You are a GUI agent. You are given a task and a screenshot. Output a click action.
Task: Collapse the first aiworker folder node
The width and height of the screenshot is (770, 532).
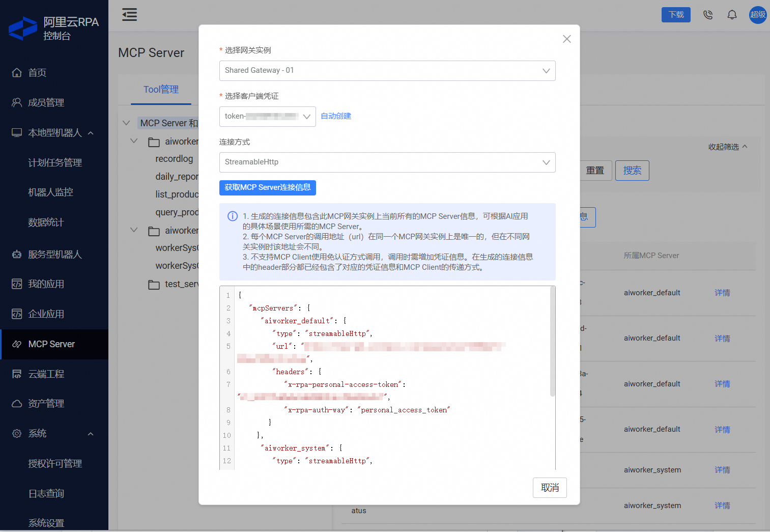(x=134, y=141)
